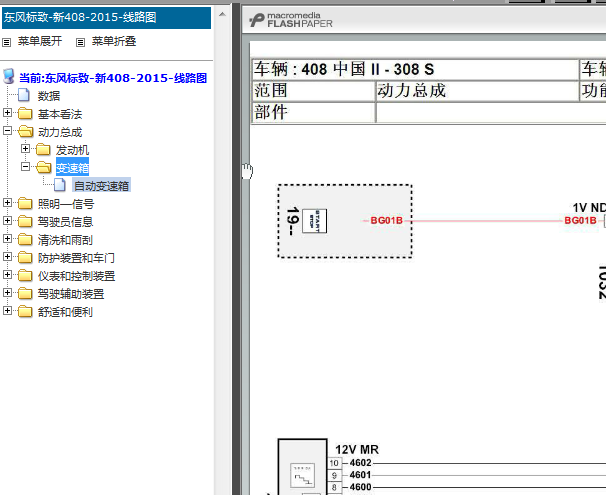This screenshot has height=495, width=606.
Task: Select the root node 当前:东风标致-新408-2015-线路图
Action: (x=113, y=78)
